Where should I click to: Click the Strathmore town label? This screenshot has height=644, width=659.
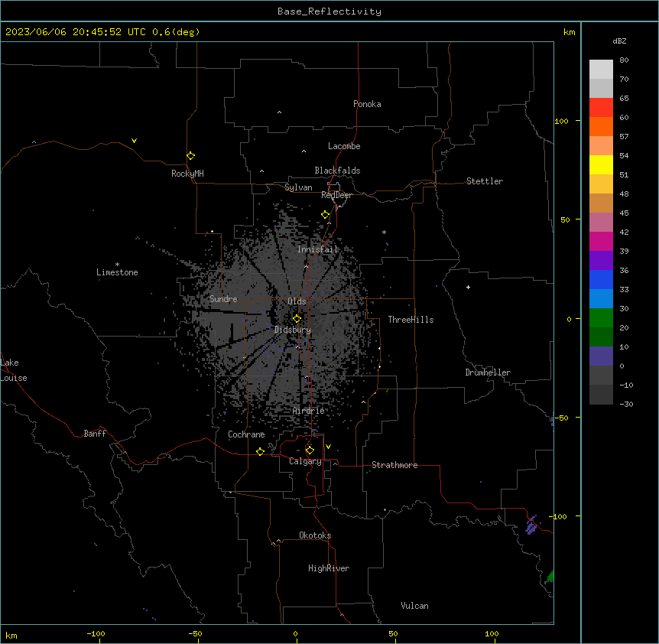(394, 465)
